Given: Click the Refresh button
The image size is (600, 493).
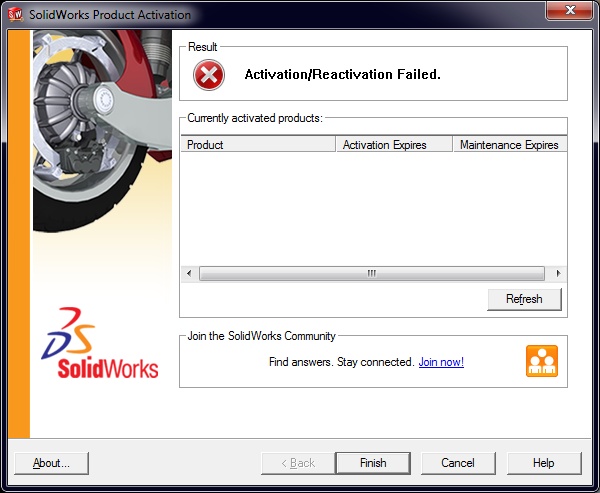Looking at the screenshot, I should tap(524, 299).
